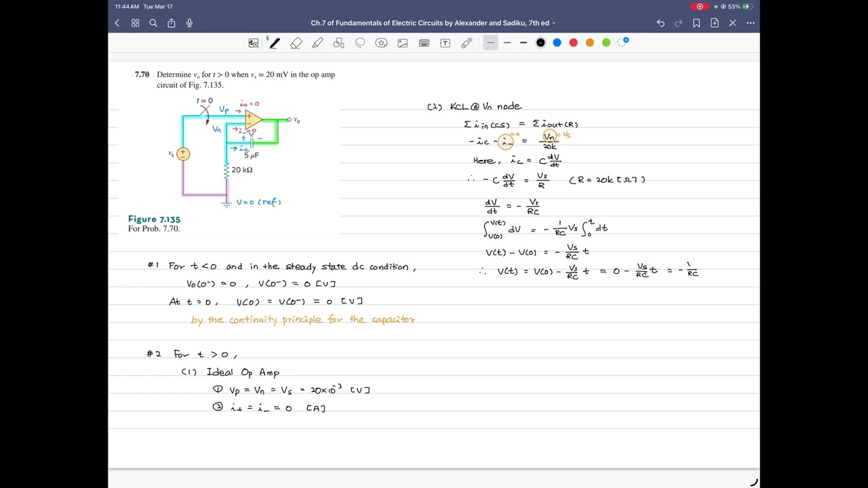The width and height of the screenshot is (868, 488).
Task: Select the zoom window writing tool
Action: point(254,43)
